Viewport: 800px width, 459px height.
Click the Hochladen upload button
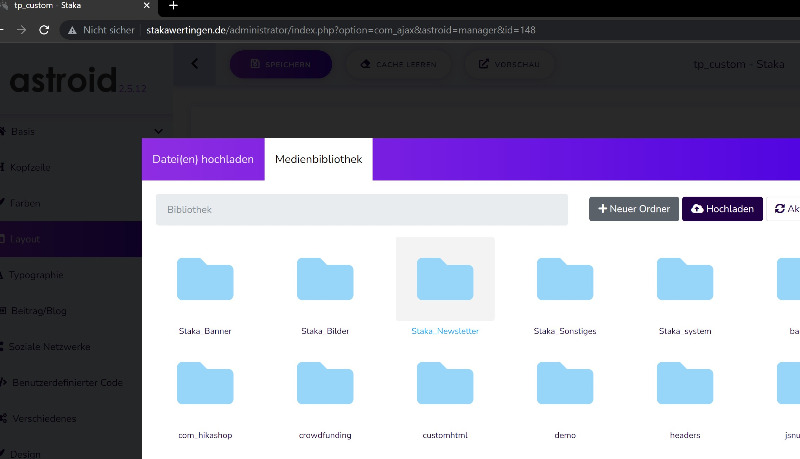coord(722,209)
